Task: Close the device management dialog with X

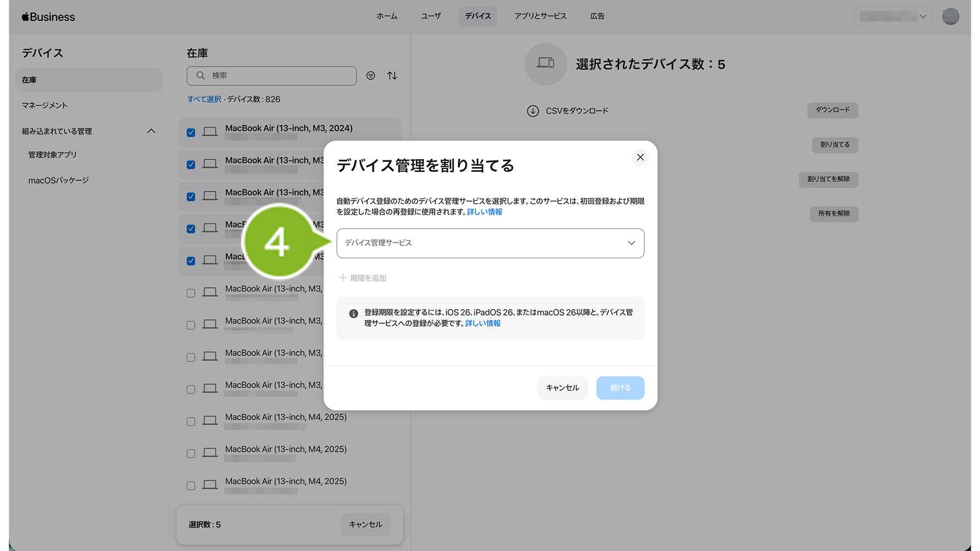Action: pyautogui.click(x=640, y=158)
